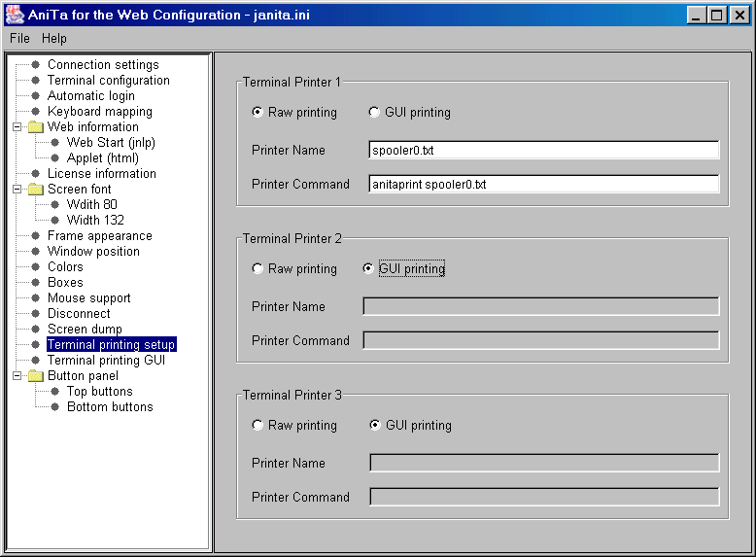Click the Screen font folder icon
Screen dimensions: 756x557
36,190
